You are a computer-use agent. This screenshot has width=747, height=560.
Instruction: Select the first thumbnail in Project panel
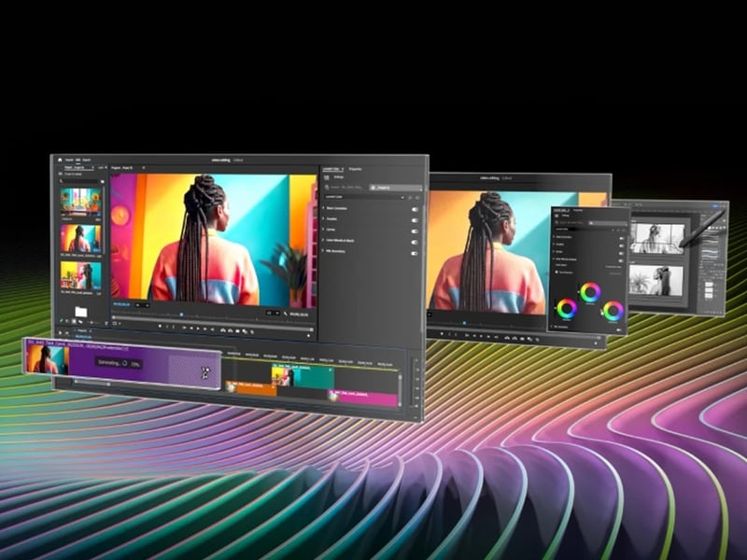80,201
